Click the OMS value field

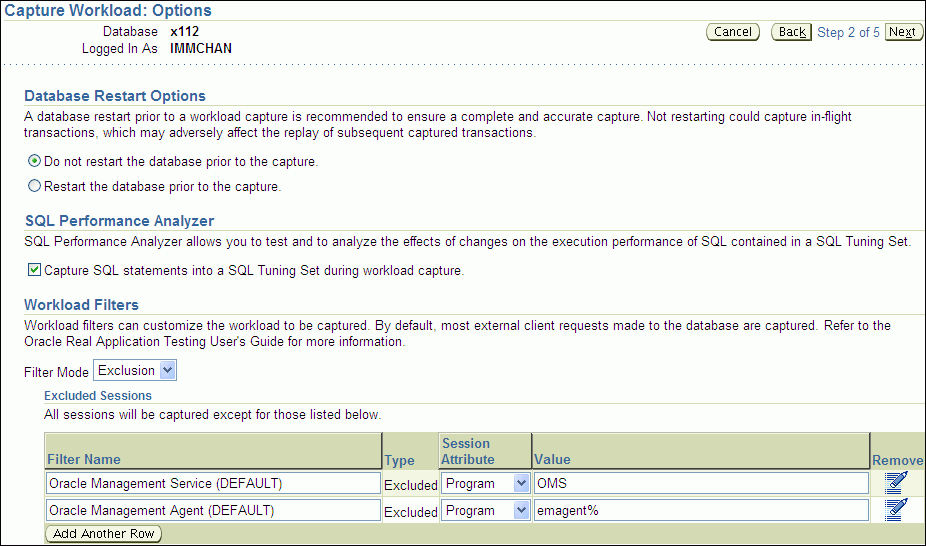coord(700,484)
